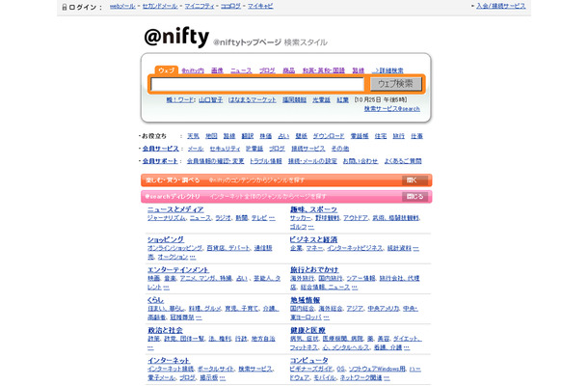The height and width of the screenshot is (386, 588).
Task: Open the ショッピング directory category
Action: pyautogui.click(x=166, y=239)
